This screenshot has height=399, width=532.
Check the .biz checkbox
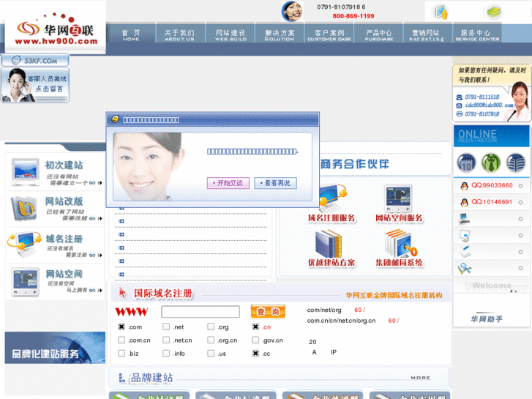(x=121, y=353)
